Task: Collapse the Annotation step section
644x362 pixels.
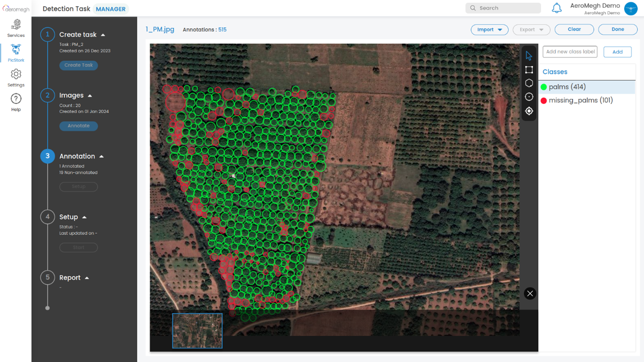Action: [x=101, y=156]
